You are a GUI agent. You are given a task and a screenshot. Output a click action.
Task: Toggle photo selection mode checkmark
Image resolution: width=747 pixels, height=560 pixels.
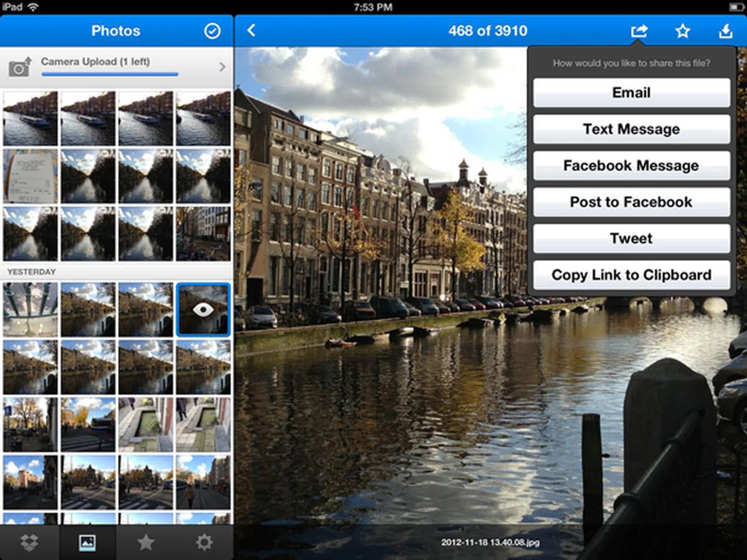click(x=212, y=31)
